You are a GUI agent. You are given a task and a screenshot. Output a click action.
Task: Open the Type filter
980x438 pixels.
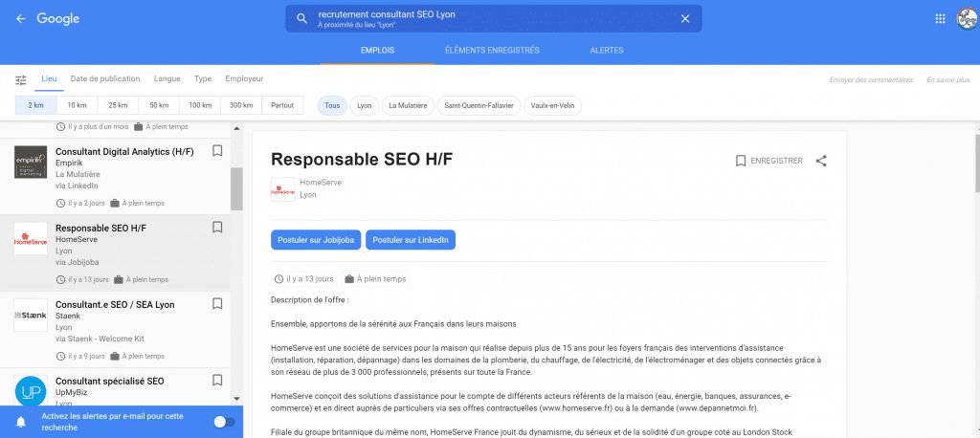click(203, 78)
